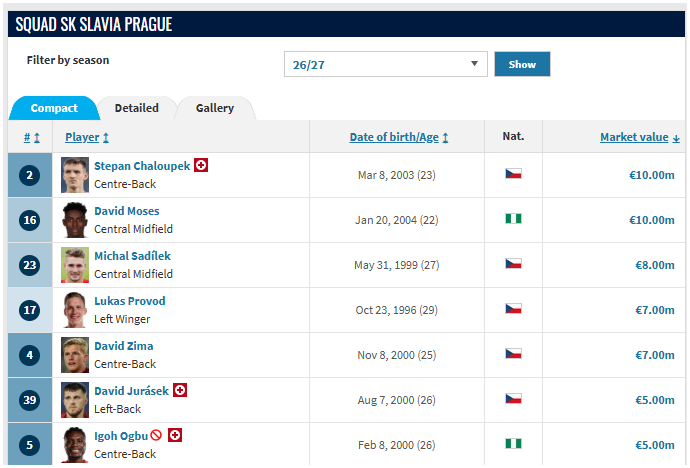This screenshot has height=468, width=690.
Task: Sort by squad number column header
Action: pos(31,137)
